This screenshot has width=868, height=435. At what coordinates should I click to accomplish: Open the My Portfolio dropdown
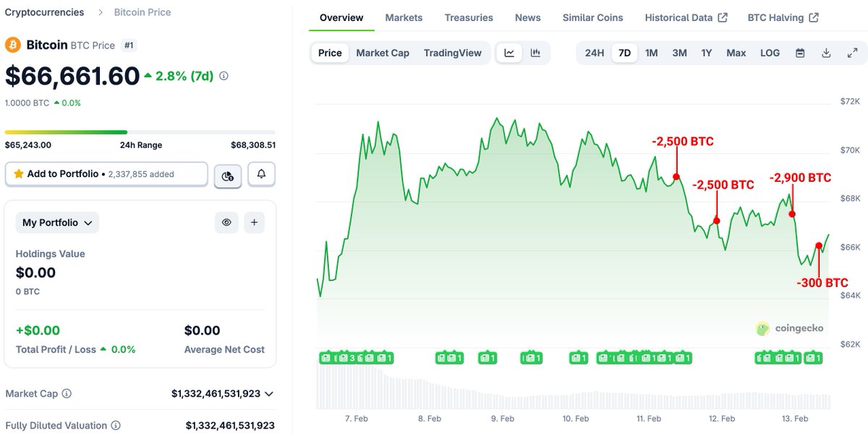coord(57,223)
